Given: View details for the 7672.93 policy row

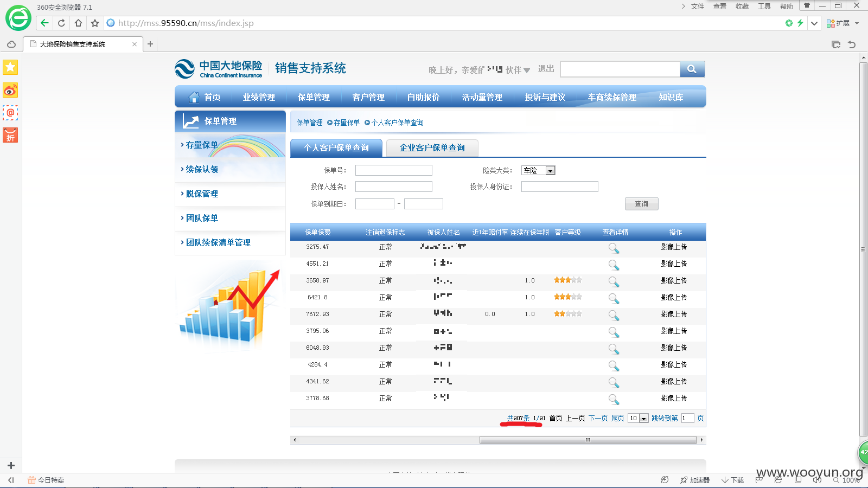Looking at the screenshot, I should pos(614,315).
